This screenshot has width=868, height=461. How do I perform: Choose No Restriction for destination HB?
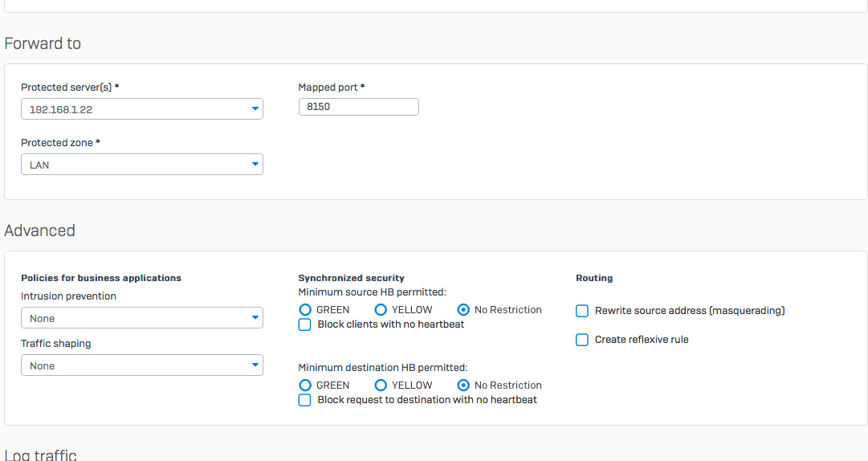point(463,386)
